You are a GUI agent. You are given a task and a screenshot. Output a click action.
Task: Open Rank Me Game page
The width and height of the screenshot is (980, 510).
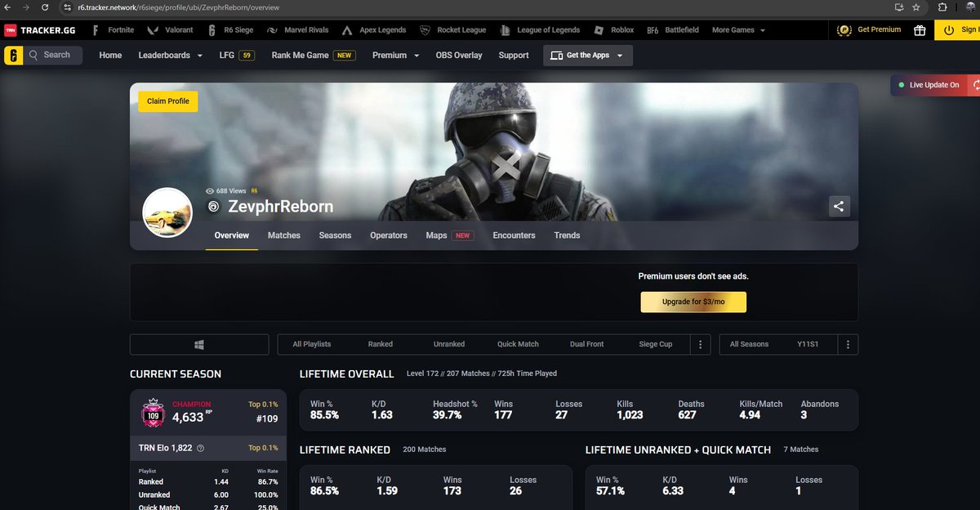tap(314, 56)
